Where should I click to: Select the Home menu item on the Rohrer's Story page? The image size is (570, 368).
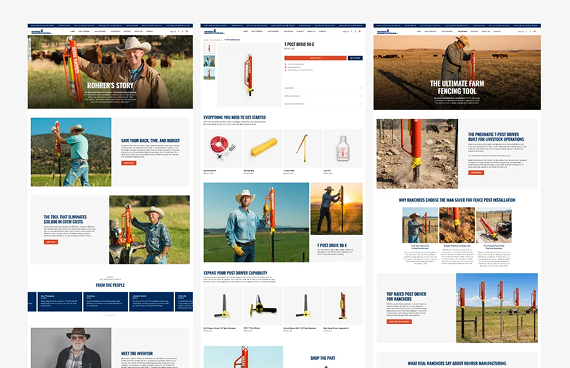pyautogui.click(x=73, y=31)
